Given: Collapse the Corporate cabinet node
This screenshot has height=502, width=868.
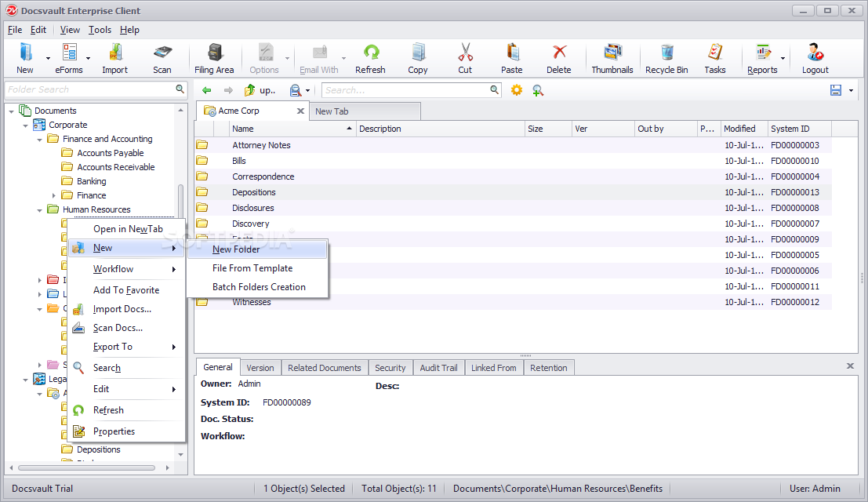Looking at the screenshot, I should (x=25, y=125).
